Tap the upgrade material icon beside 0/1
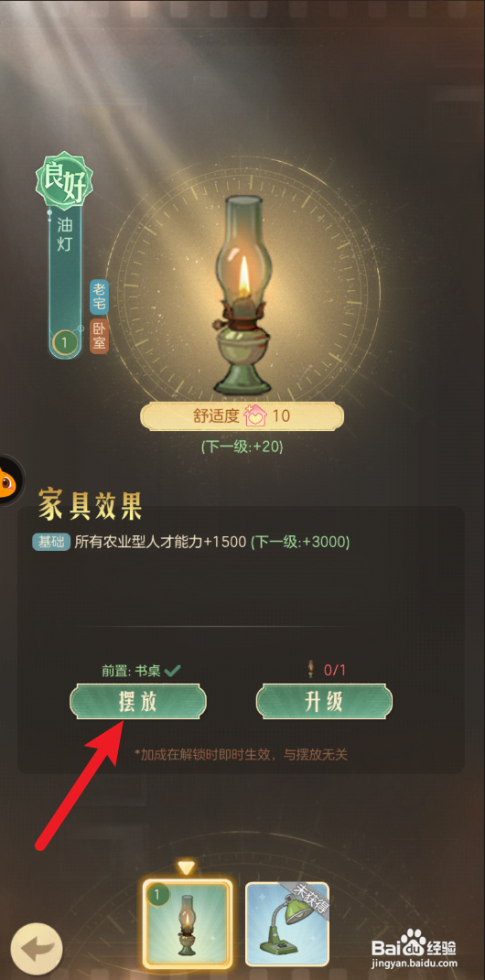This screenshot has width=485, height=980. 309,671
